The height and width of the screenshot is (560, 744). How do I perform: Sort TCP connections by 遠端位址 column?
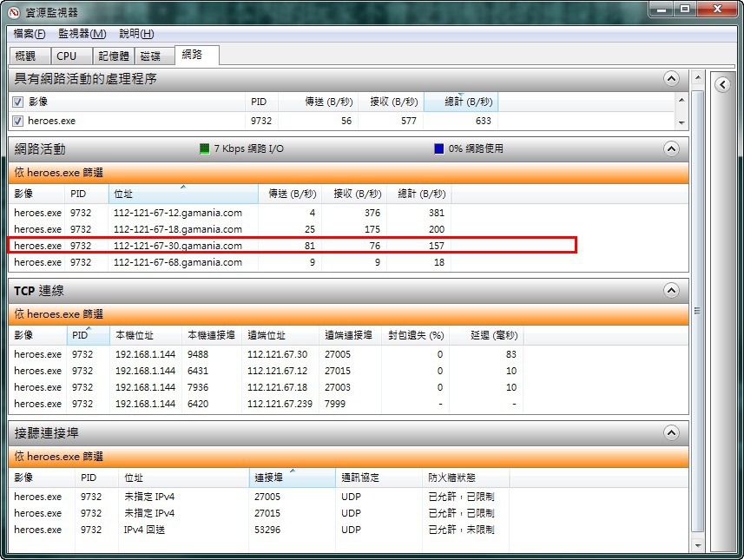280,335
